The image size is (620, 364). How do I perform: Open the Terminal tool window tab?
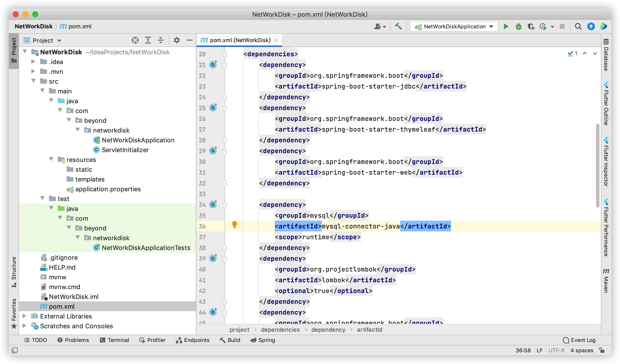[115, 340]
